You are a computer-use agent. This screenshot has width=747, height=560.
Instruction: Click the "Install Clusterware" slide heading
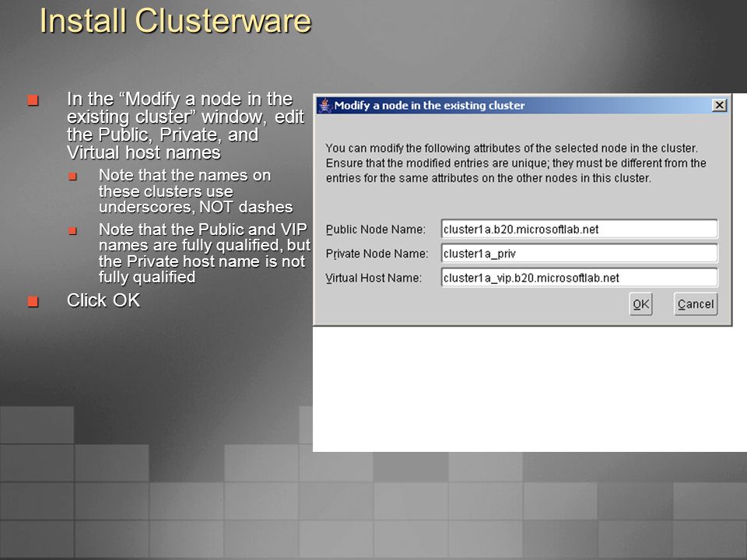click(x=175, y=22)
